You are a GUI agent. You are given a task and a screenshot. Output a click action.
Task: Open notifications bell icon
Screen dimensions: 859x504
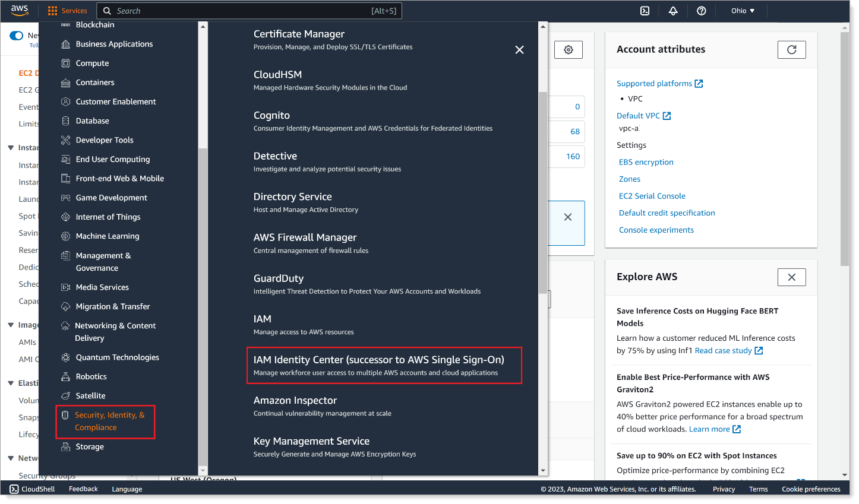[x=673, y=11]
